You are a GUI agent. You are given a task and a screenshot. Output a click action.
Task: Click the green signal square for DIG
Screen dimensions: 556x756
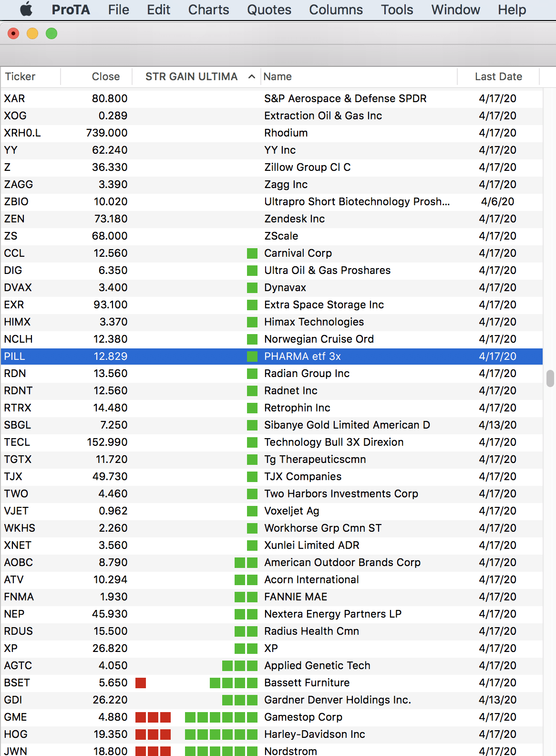pos(252,271)
